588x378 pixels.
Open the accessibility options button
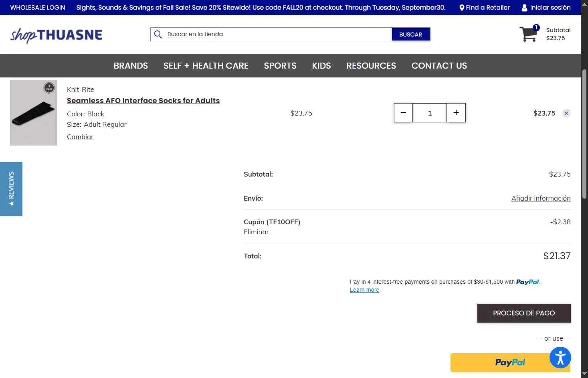[x=560, y=358]
